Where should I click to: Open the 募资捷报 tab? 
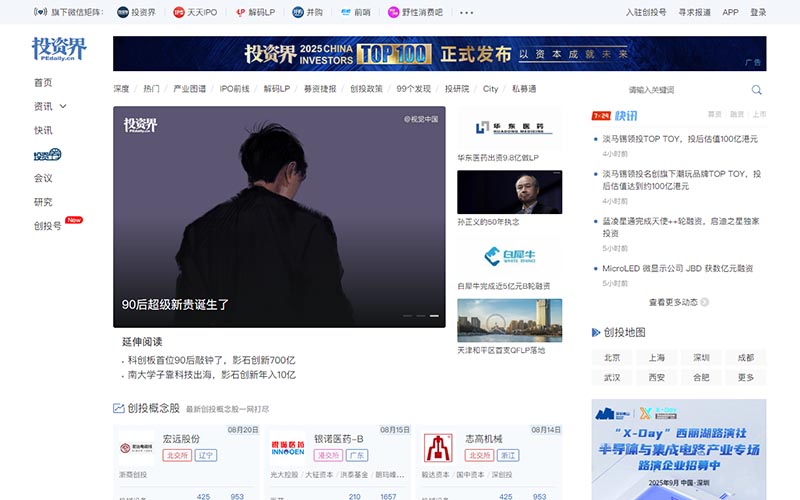[x=320, y=89]
